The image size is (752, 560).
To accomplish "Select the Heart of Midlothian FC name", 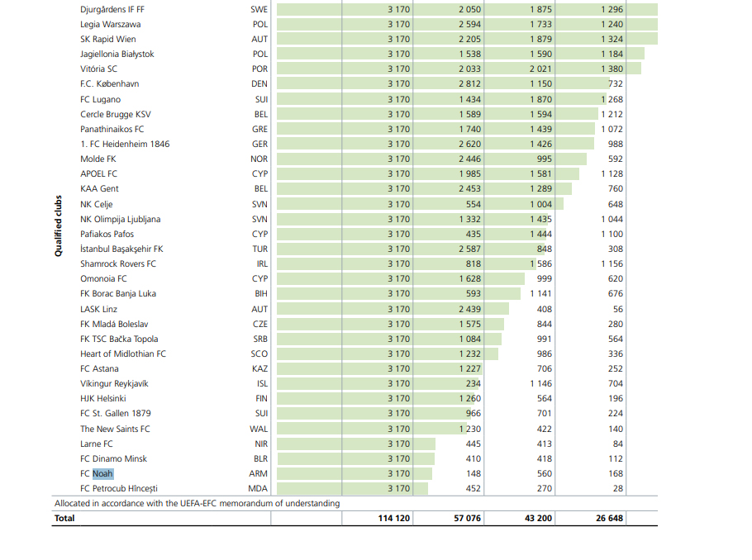I will click(123, 354).
